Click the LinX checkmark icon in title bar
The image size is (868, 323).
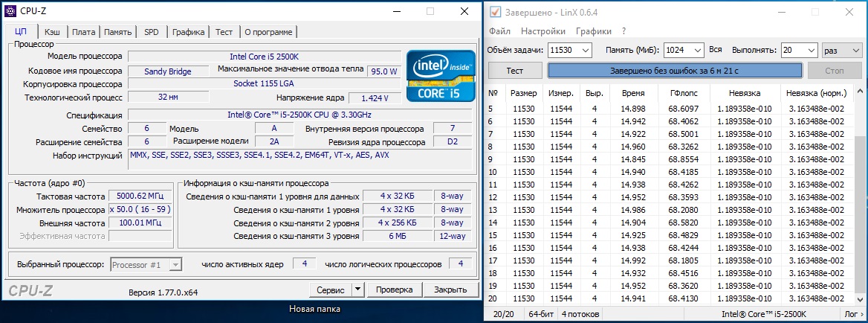496,12
